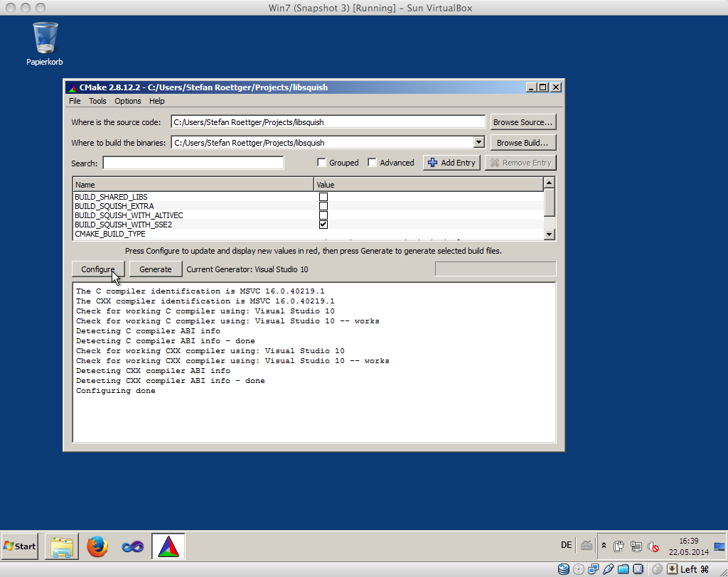Uncheck the BUILD_SQUISH_WITH_SSE2 checkbox
This screenshot has width=728, height=577.
(x=323, y=225)
